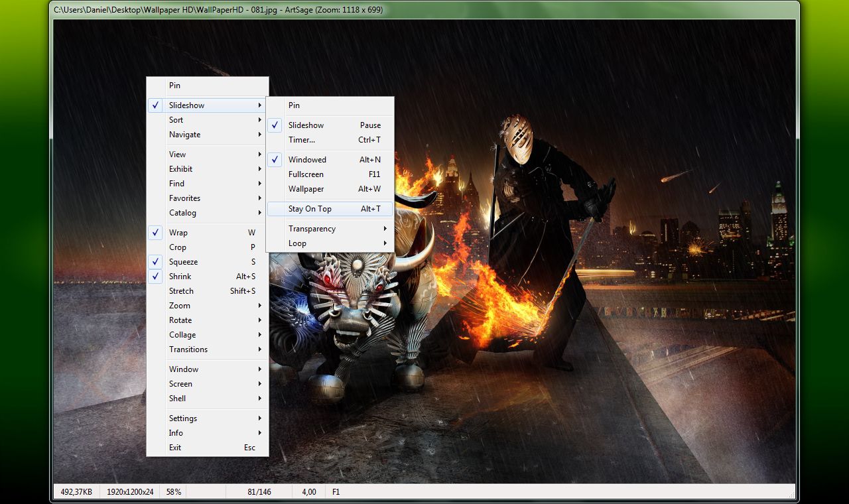Toggle the Squeeze option
This screenshot has width=849, height=504.
(208, 262)
